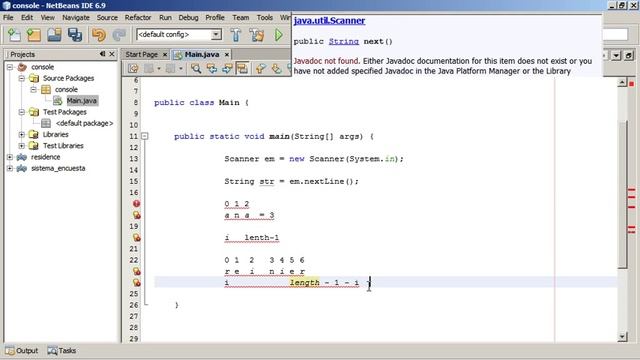Click the New Project toolbar icon
Image resolution: width=640 pixels, height=360 pixels.
coord(34,35)
